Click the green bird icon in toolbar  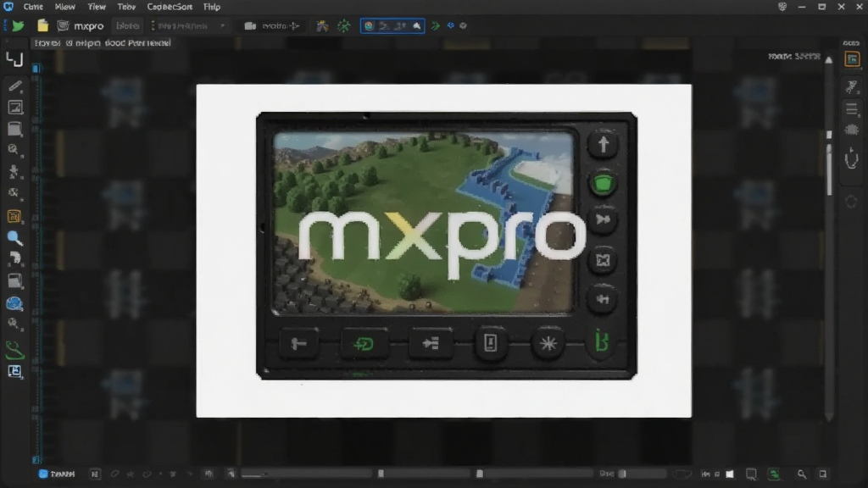19,26
